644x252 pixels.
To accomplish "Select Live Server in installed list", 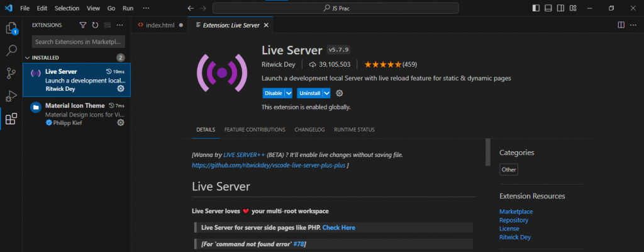I will pyautogui.click(x=77, y=80).
